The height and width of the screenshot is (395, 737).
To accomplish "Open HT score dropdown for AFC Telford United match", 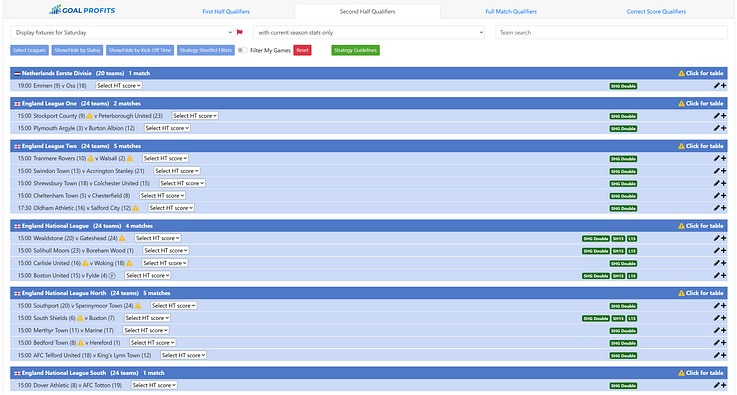I will click(183, 356).
